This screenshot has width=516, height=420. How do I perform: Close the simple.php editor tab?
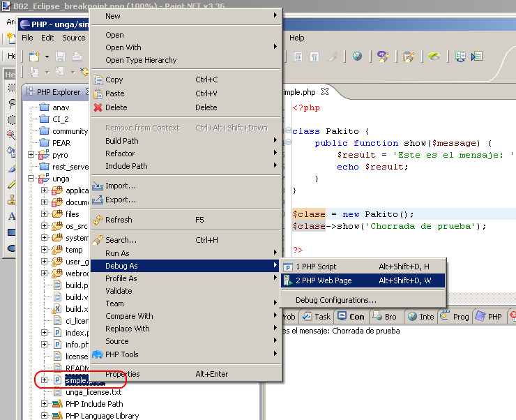click(x=325, y=91)
